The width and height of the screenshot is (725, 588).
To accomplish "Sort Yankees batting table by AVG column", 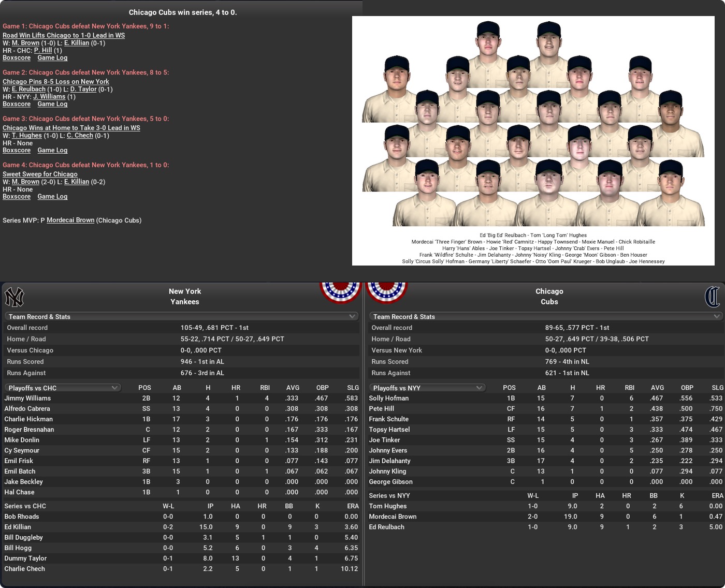I will [293, 388].
